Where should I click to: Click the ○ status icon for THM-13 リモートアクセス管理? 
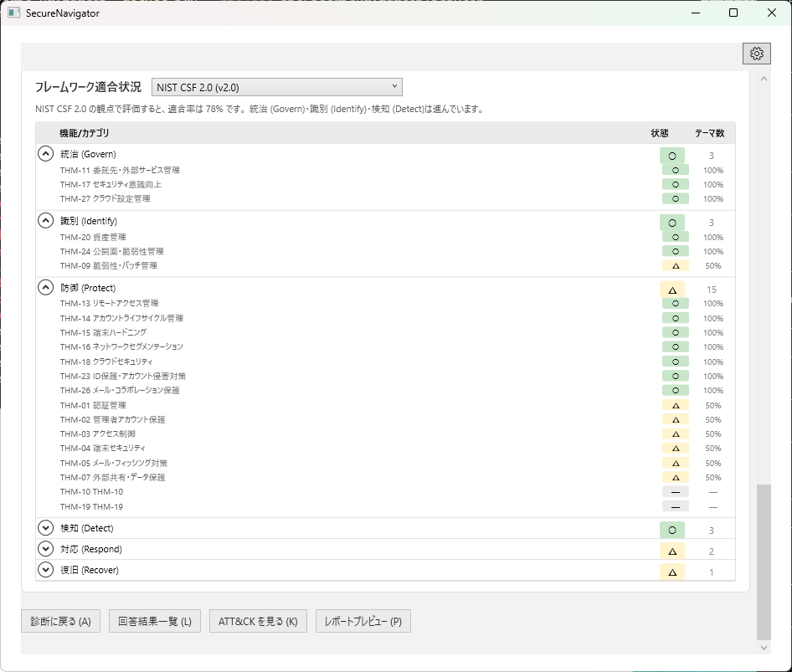(x=675, y=303)
